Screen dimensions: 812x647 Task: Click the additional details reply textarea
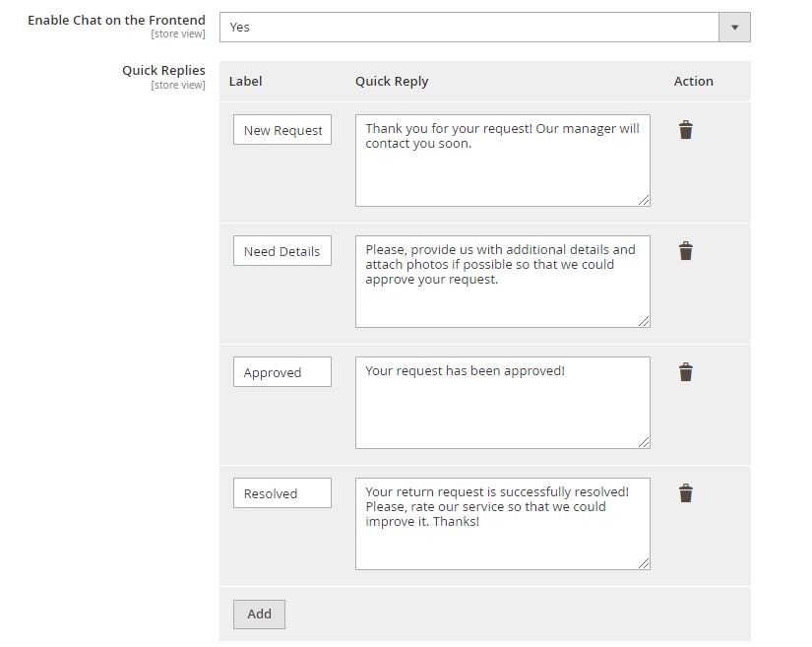pos(503,282)
